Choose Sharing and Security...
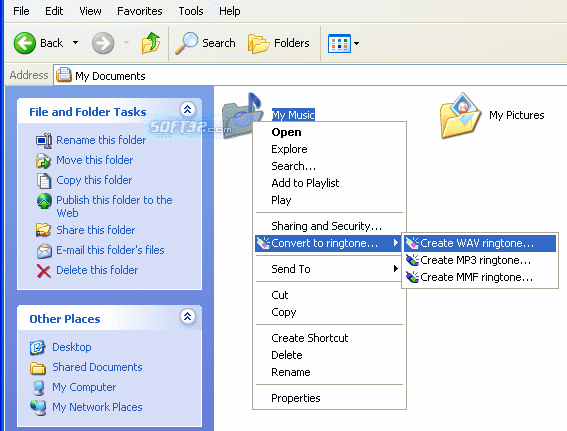567x431 pixels. [329, 226]
